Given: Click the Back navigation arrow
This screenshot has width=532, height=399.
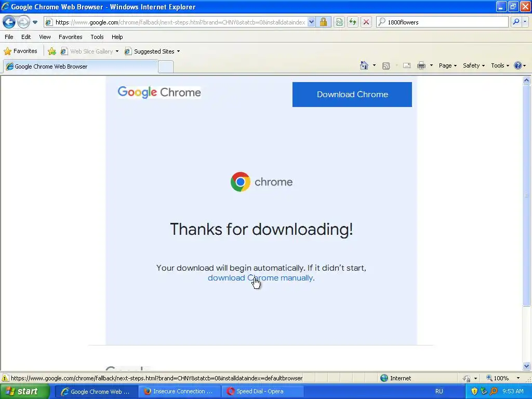Looking at the screenshot, I should pyautogui.click(x=9, y=22).
